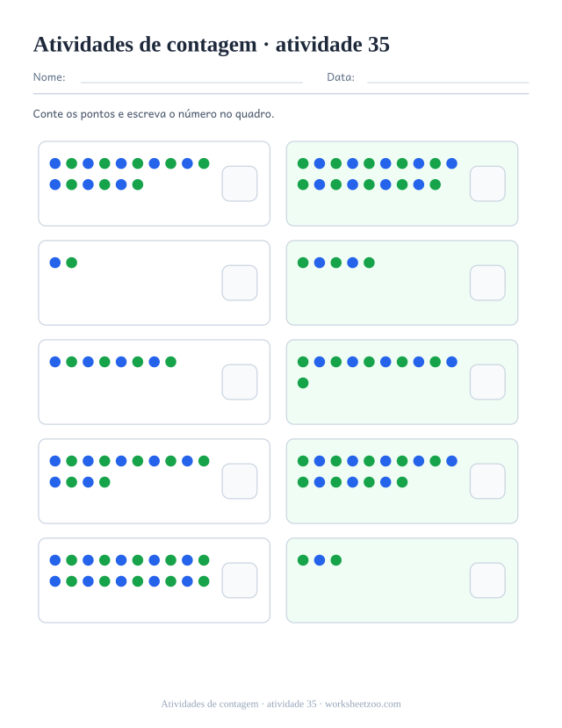562x728 pixels.
Task: Click the blue dot in the two-dot card
Action: [55, 263]
